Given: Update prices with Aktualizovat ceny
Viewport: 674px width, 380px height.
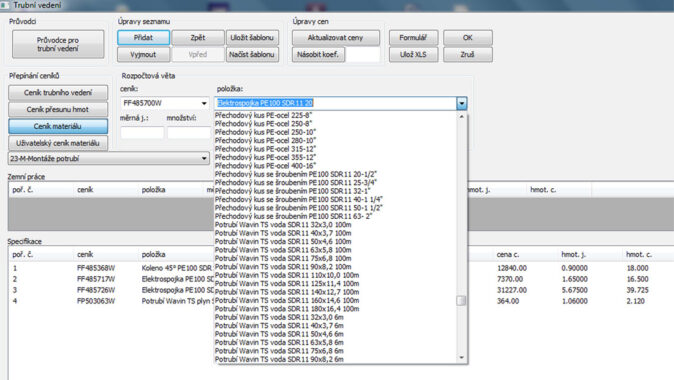Looking at the screenshot, I should pyautogui.click(x=336, y=38).
